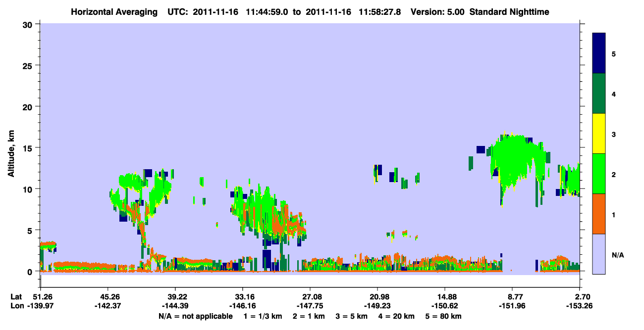Click legend text '5 = 80 km'
The image size is (644, 330).
pos(444,316)
